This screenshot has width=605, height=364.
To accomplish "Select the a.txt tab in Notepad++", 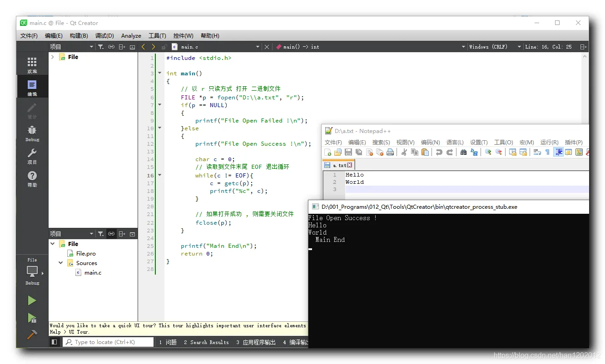I will [x=338, y=165].
